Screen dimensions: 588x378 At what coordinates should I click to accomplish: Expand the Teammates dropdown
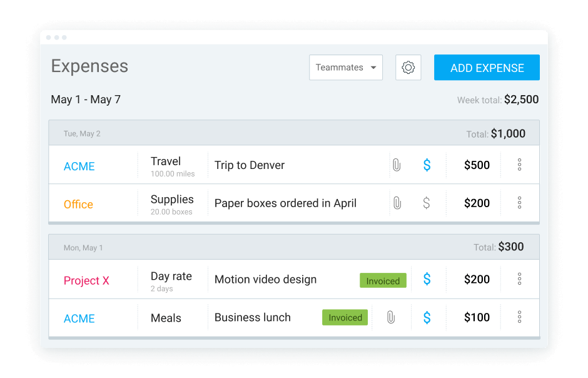[x=346, y=68]
